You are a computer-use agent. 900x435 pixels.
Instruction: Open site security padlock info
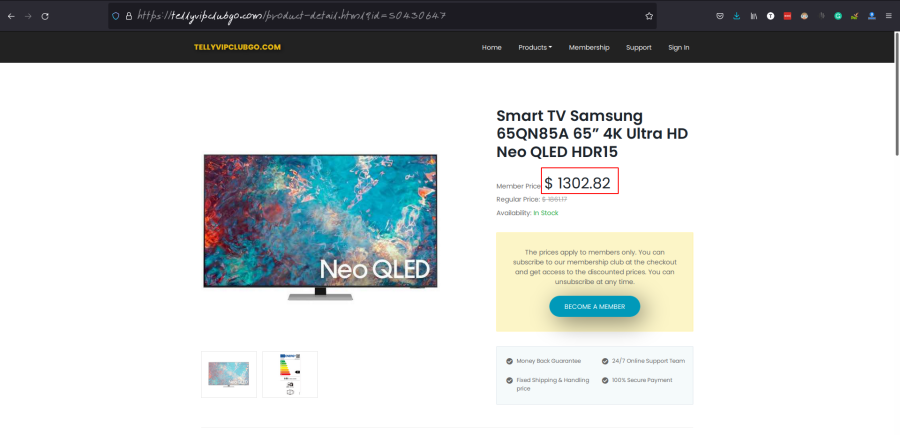(x=129, y=16)
